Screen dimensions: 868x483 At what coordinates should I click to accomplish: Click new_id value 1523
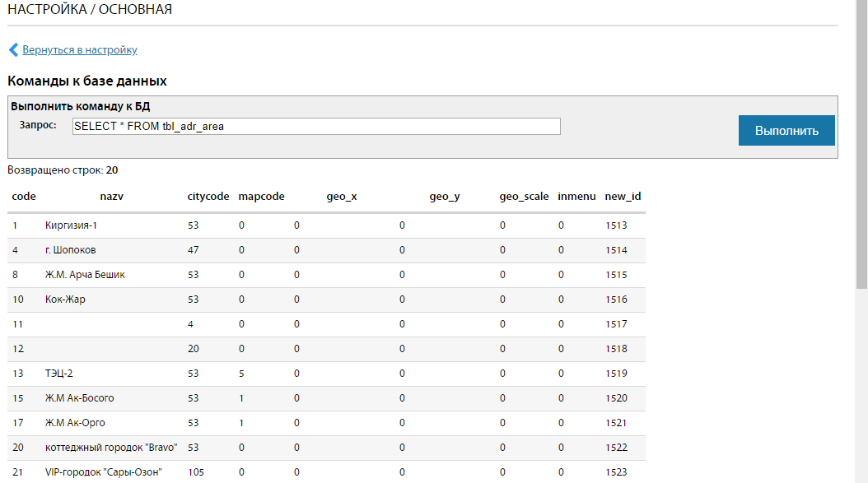click(616, 472)
